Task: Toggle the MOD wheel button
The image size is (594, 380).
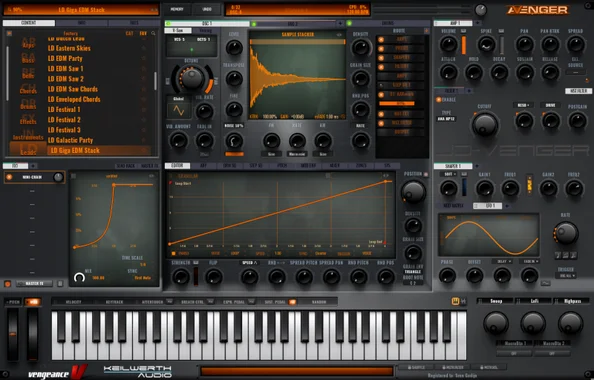Action: (x=33, y=302)
